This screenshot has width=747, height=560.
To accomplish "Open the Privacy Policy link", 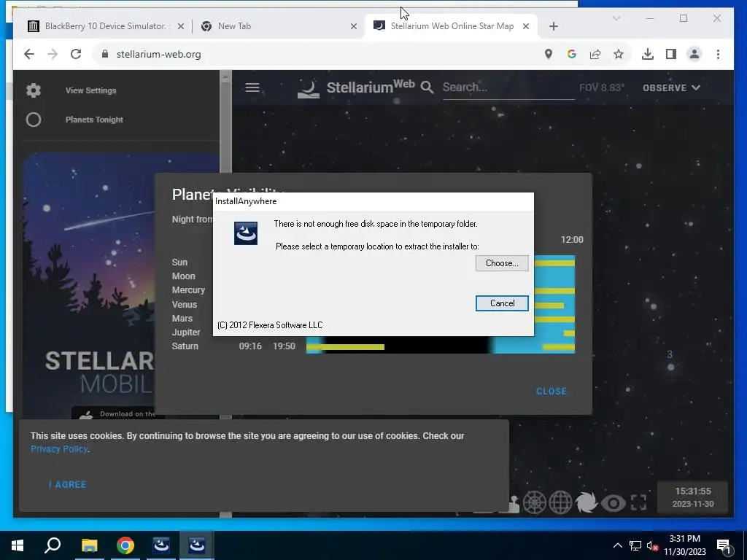I will click(x=58, y=449).
